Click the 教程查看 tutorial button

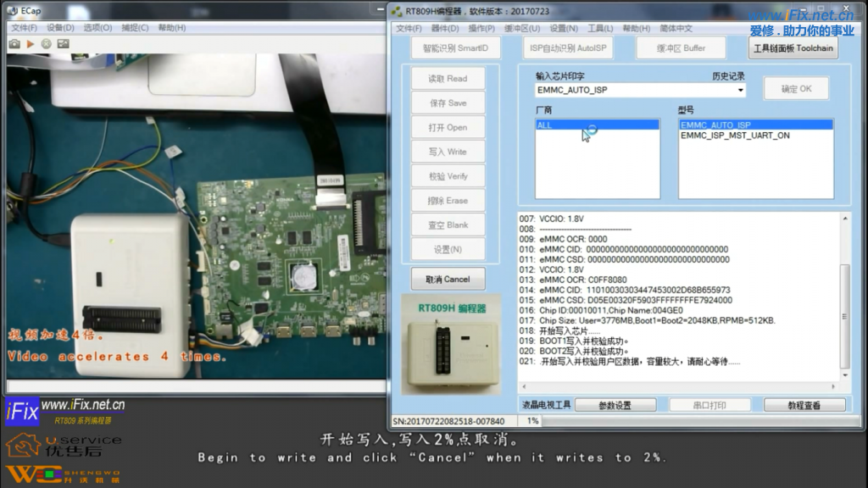click(x=804, y=405)
